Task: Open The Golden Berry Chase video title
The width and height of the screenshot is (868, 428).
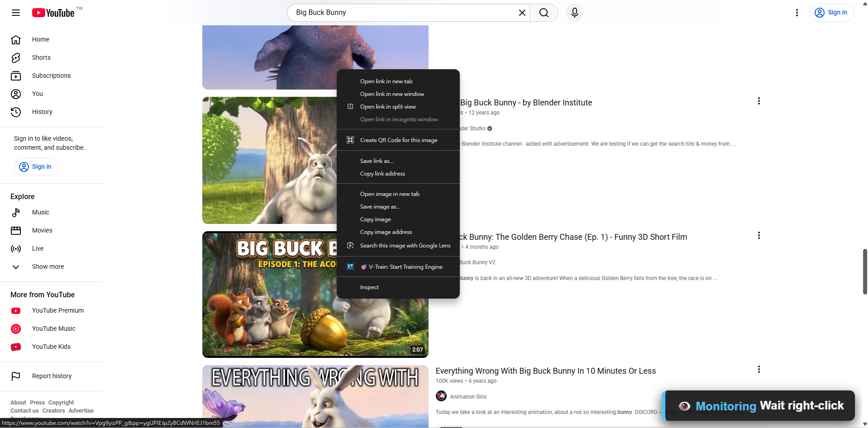Action: 573,237
